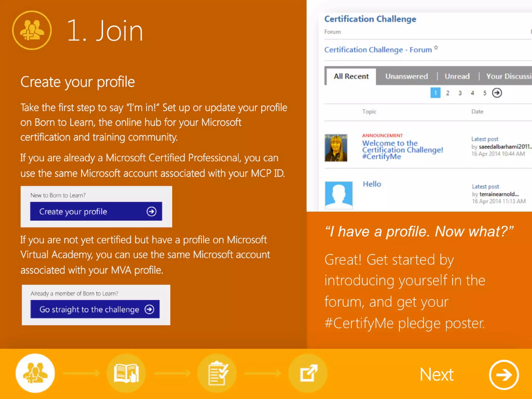
Task: Click arrow icon on Go straight to challenge
Action: pos(149,309)
